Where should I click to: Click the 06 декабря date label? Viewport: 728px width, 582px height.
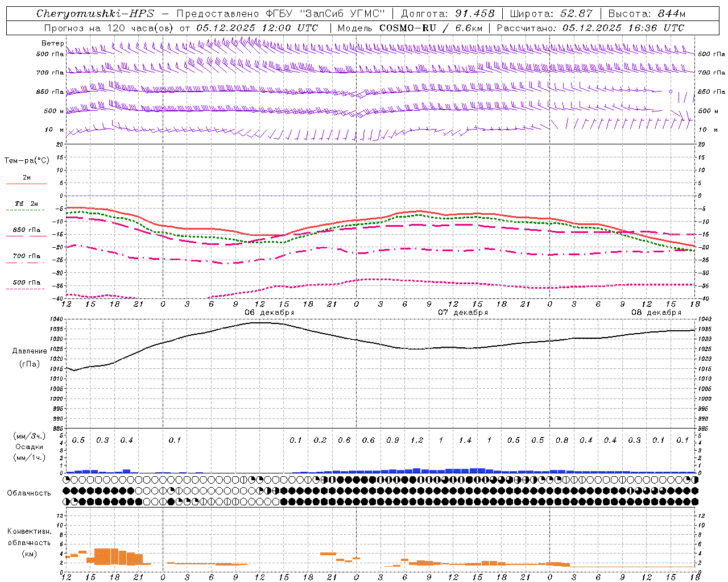click(x=270, y=313)
